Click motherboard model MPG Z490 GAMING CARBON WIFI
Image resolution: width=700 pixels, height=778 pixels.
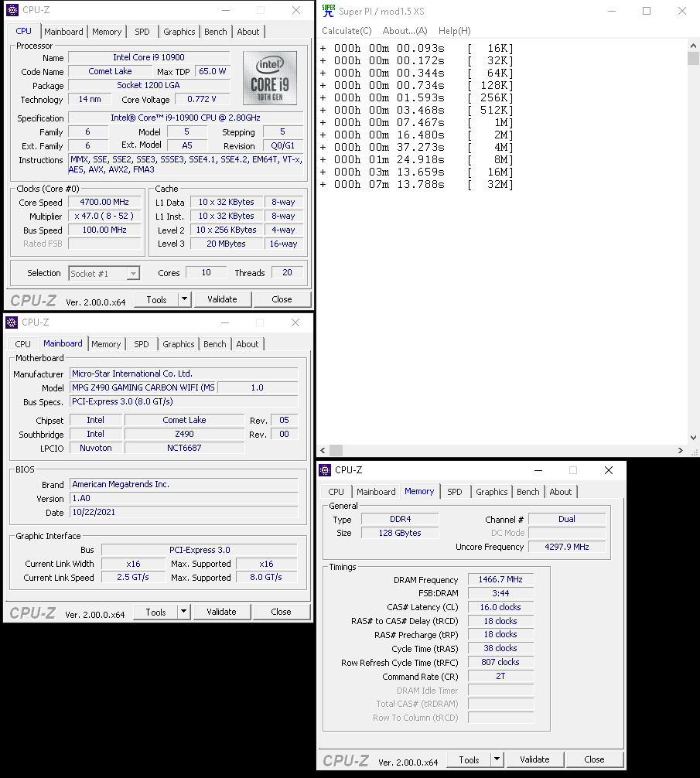tap(143, 387)
